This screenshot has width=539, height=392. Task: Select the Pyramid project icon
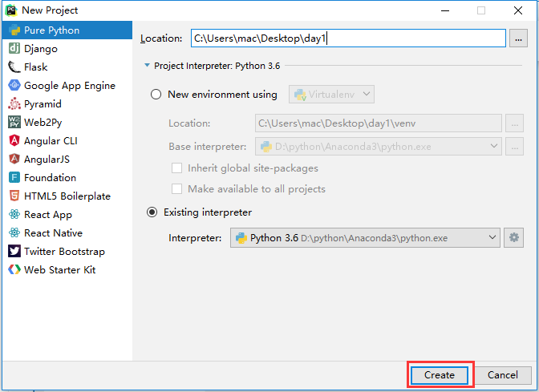14,104
